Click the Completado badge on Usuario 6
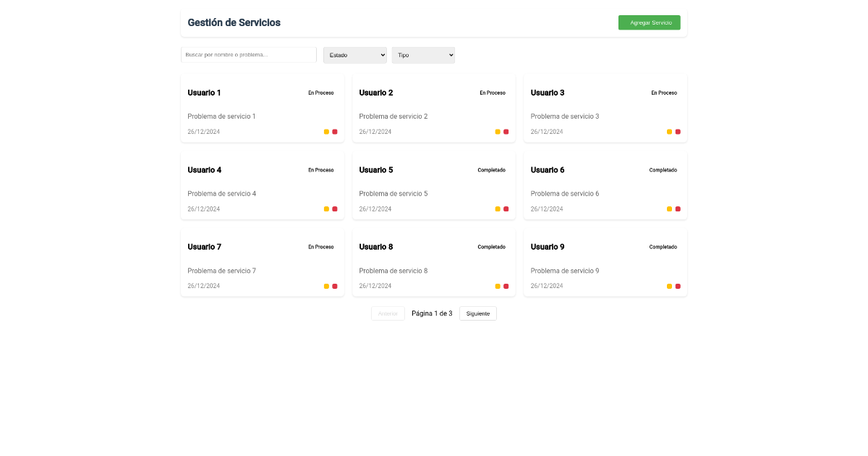Viewport: 868px width, 456px height. point(662,170)
